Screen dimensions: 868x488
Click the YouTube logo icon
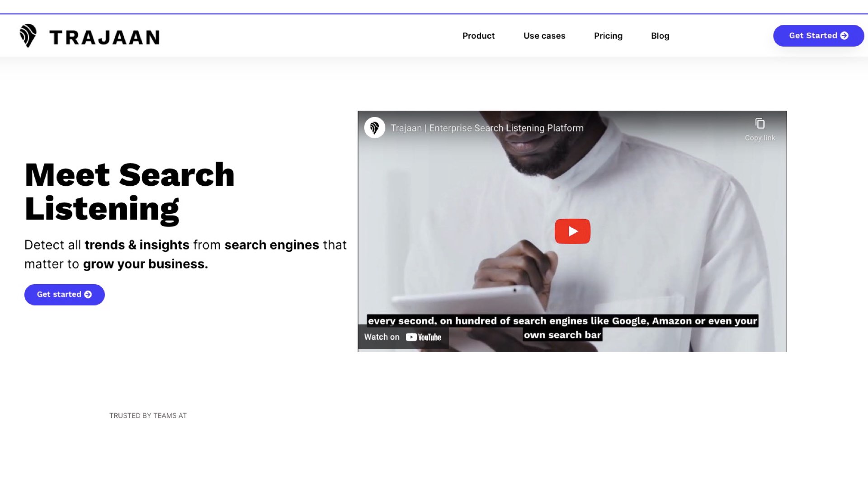pos(423,337)
